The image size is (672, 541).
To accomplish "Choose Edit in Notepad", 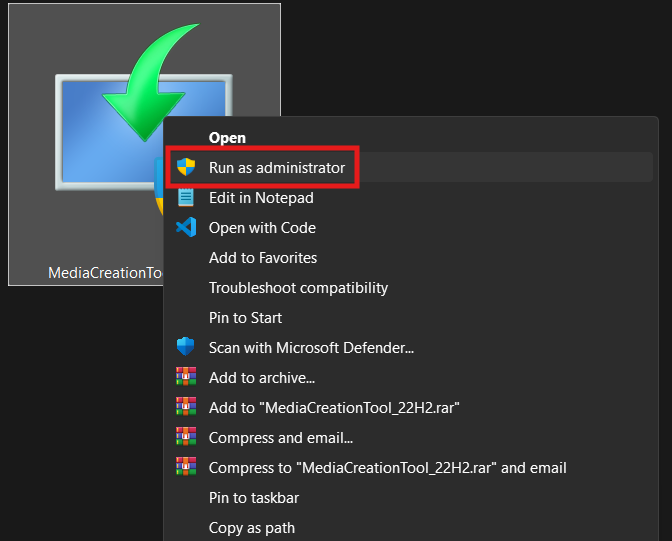I will click(409, 198).
